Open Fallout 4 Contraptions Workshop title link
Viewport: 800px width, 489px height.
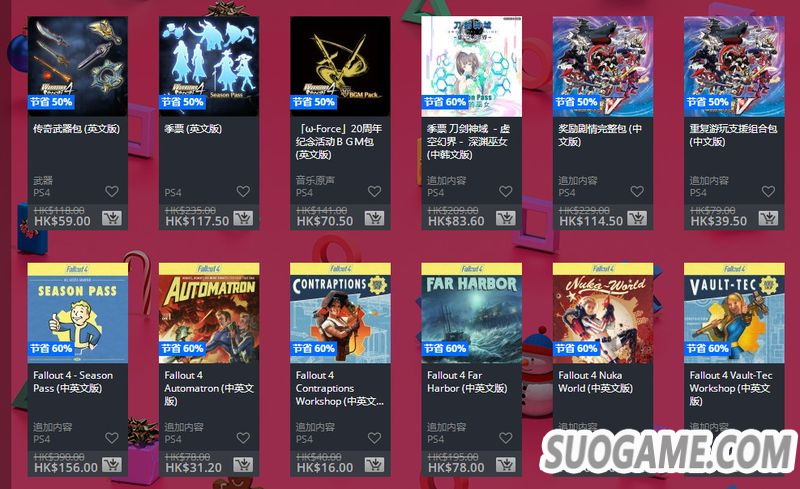pos(340,388)
